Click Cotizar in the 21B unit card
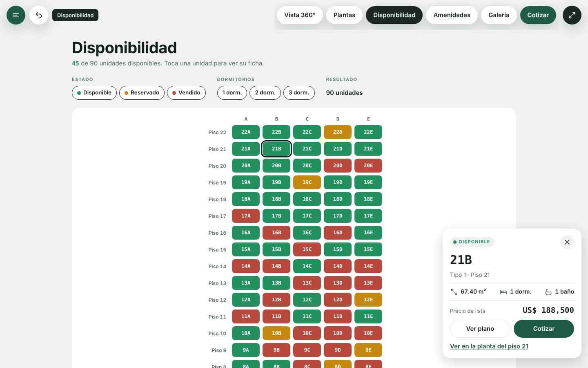This screenshot has height=368, width=588. [544, 329]
